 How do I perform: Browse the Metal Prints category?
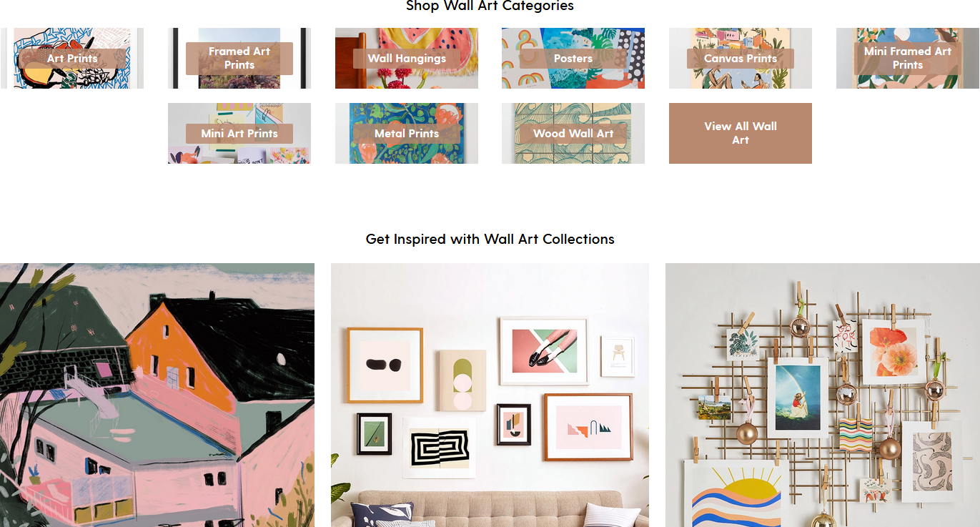coord(407,134)
